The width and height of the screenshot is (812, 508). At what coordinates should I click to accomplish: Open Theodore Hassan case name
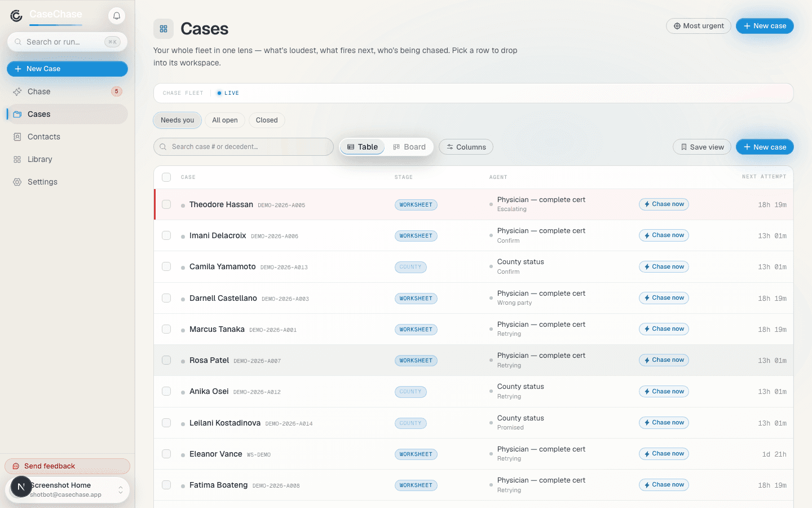(x=221, y=204)
